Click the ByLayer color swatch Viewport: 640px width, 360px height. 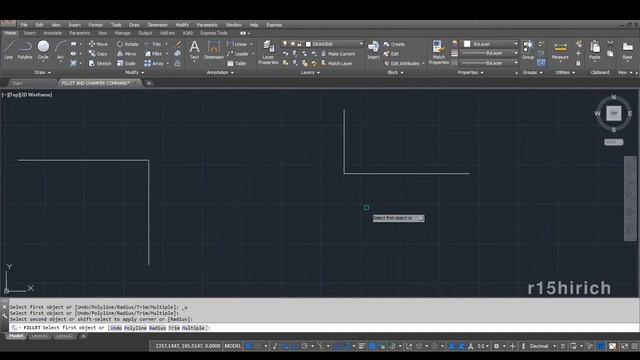coord(467,44)
